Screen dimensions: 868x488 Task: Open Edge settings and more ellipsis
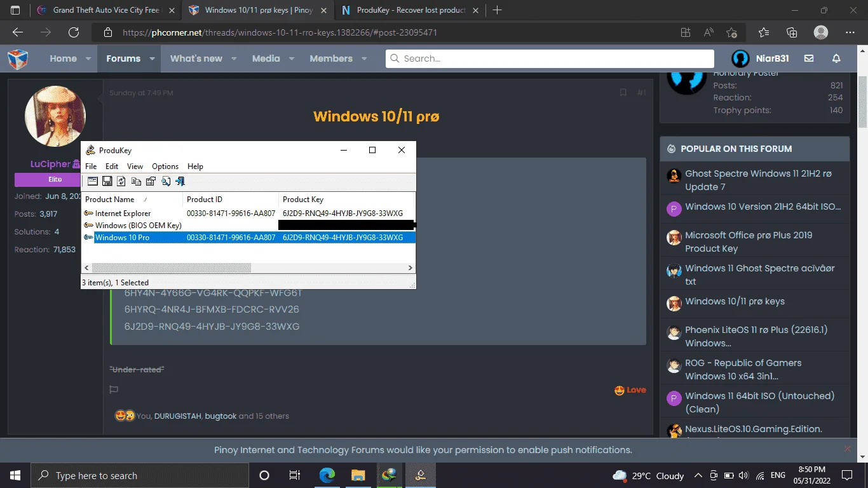(850, 32)
